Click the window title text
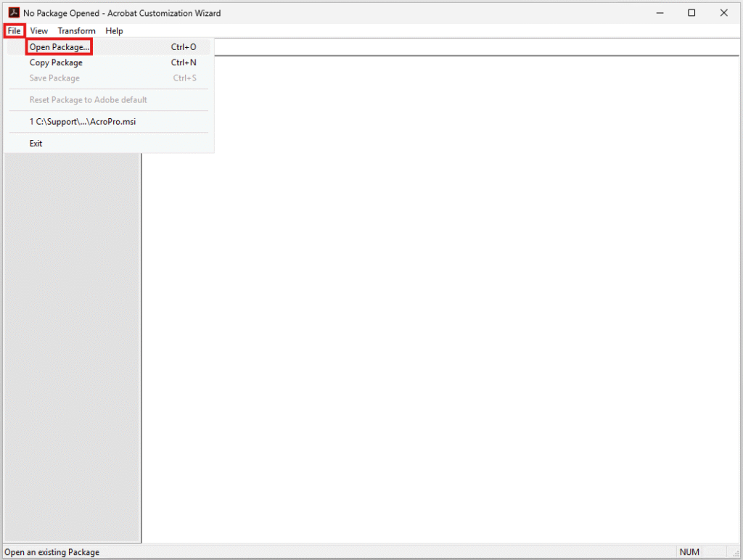743x560 pixels. click(122, 13)
